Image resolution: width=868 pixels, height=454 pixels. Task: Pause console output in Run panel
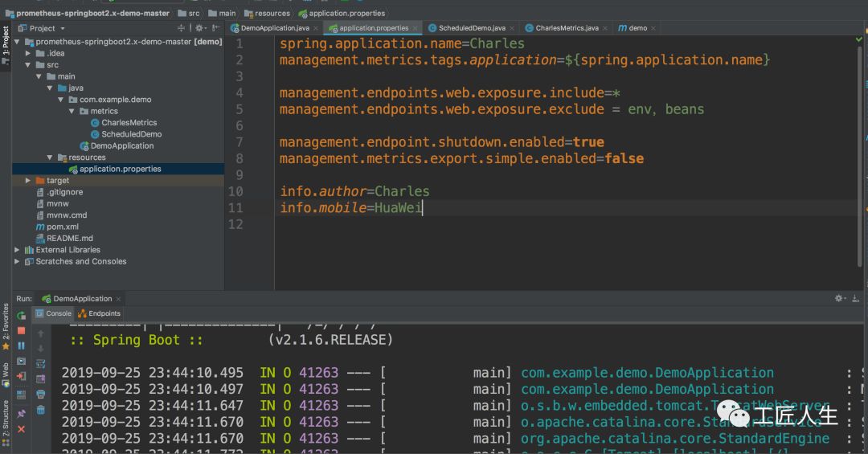point(22,346)
